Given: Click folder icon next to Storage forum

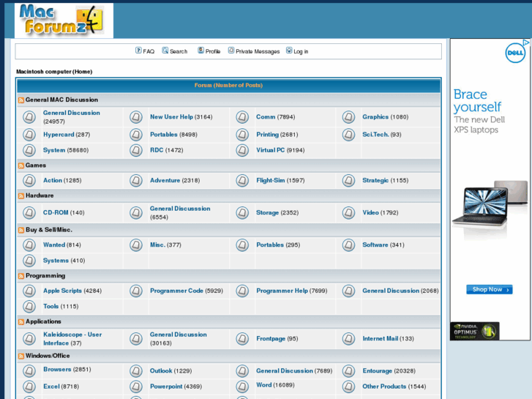Looking at the screenshot, I should click(242, 212).
